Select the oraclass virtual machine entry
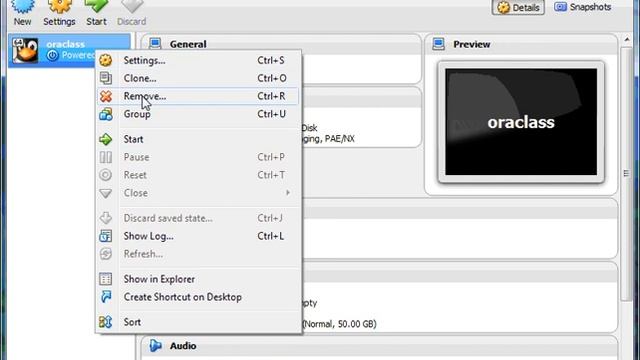 69,50
